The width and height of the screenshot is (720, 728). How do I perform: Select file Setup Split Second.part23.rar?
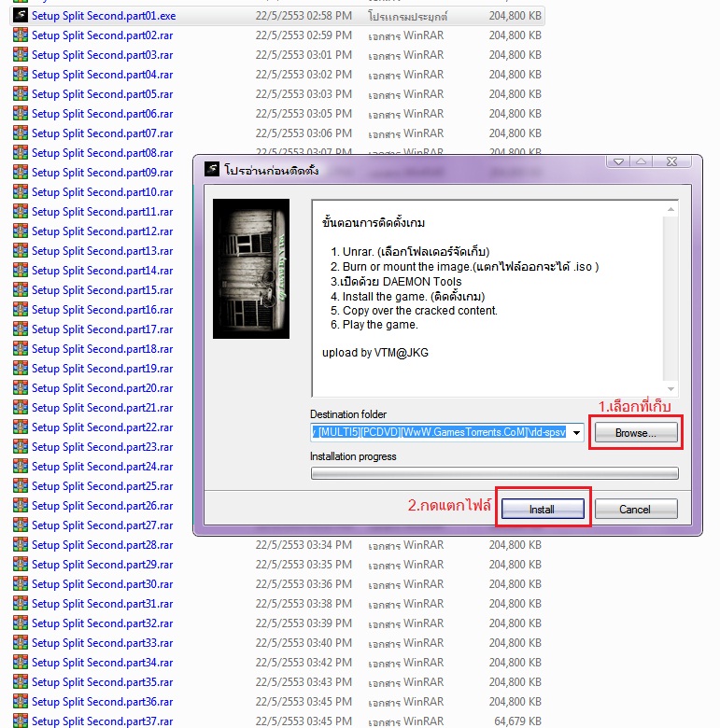[102, 447]
